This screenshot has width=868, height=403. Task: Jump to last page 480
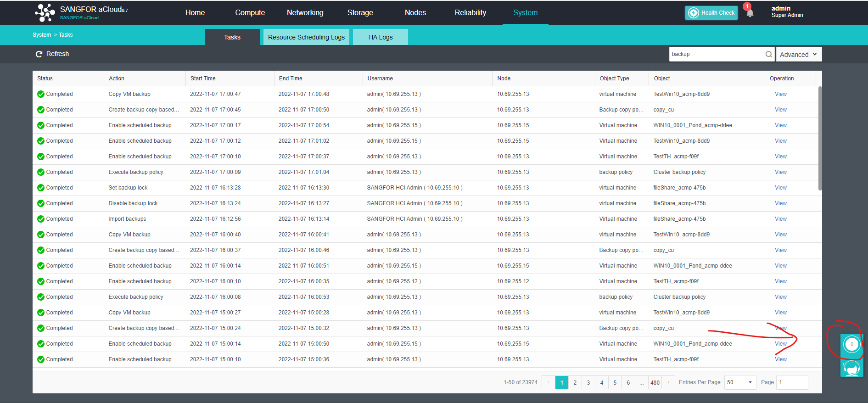click(x=655, y=382)
